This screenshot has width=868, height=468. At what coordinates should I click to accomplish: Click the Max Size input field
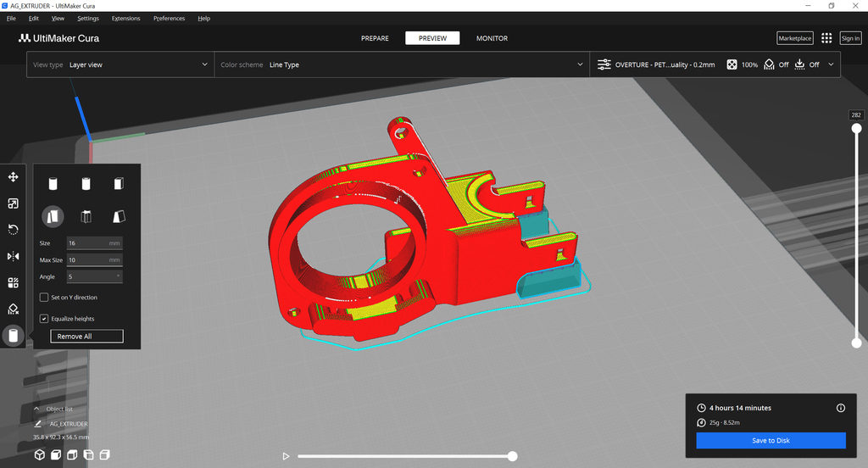point(95,259)
